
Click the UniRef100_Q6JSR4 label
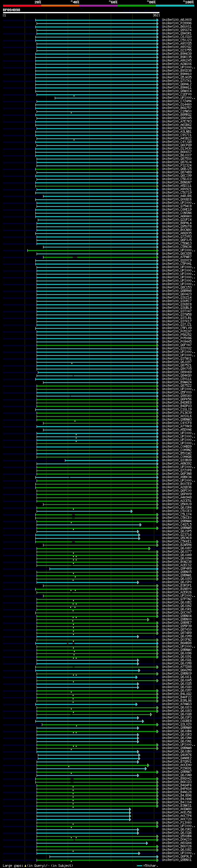click(177, 507)
